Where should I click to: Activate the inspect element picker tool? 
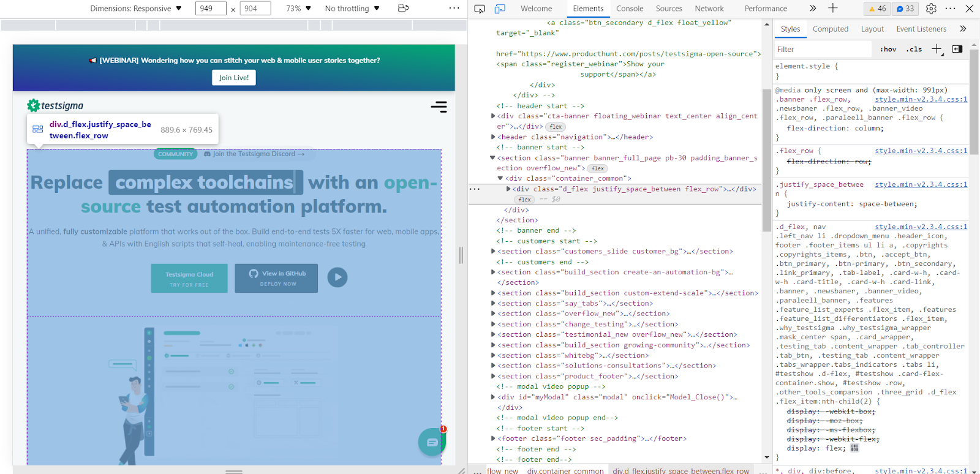480,9
